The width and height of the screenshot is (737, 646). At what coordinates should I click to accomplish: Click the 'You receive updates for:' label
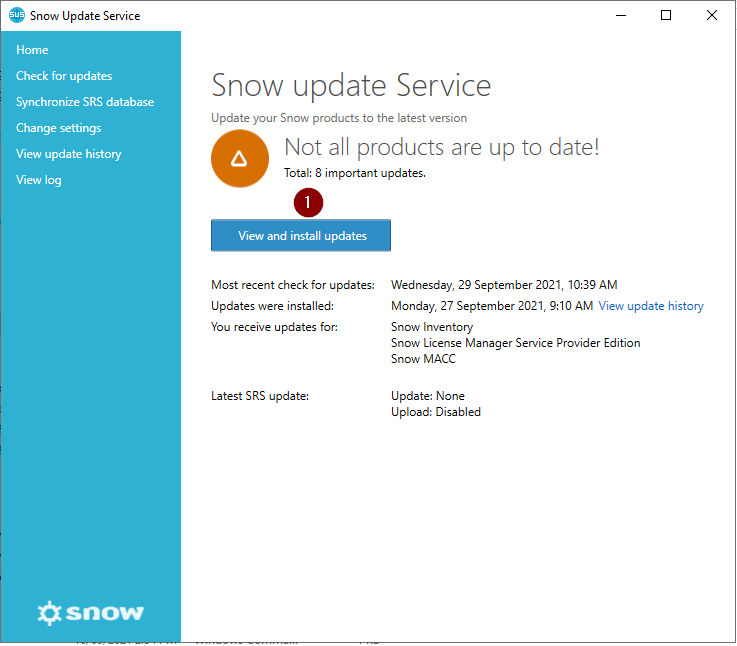point(274,327)
